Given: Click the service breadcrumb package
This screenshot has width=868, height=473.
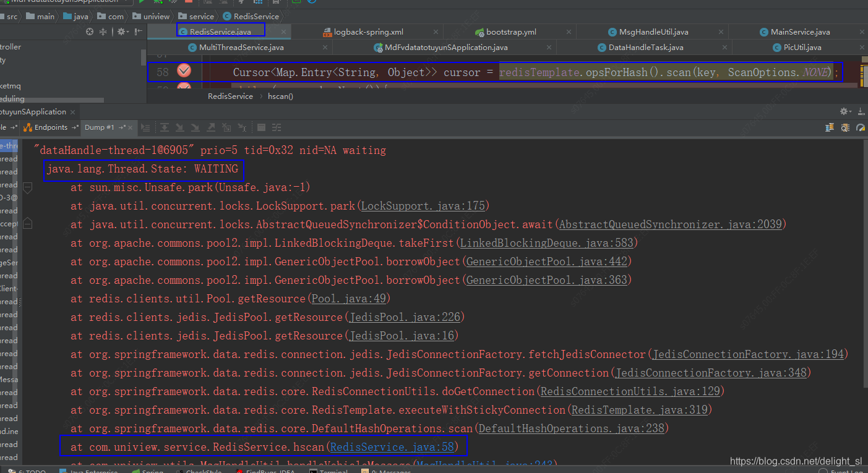Looking at the screenshot, I should point(197,16).
